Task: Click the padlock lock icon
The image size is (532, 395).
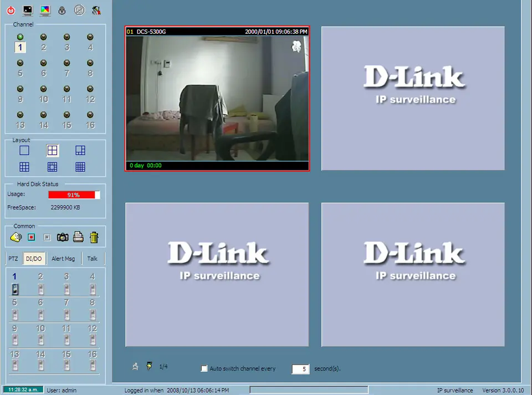Action: (62, 10)
